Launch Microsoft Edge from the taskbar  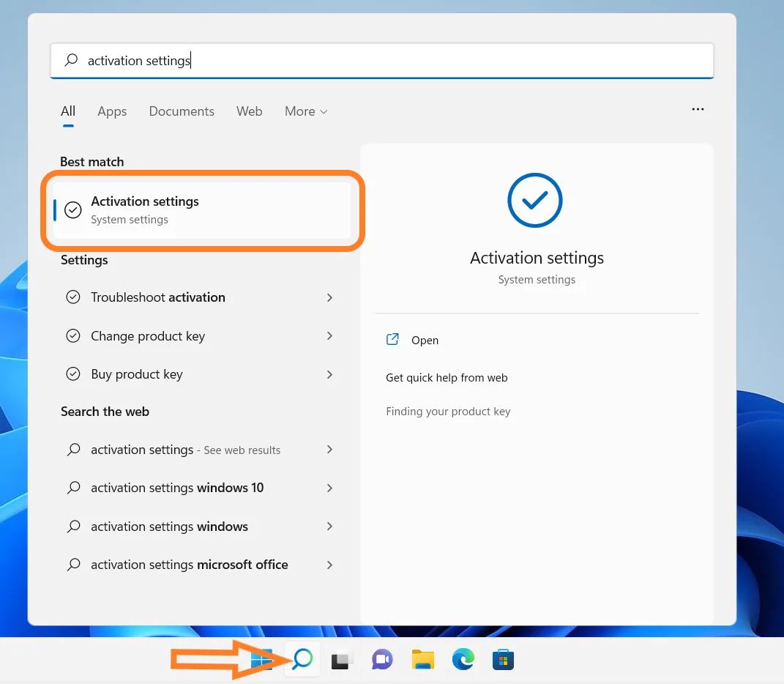pyautogui.click(x=463, y=660)
